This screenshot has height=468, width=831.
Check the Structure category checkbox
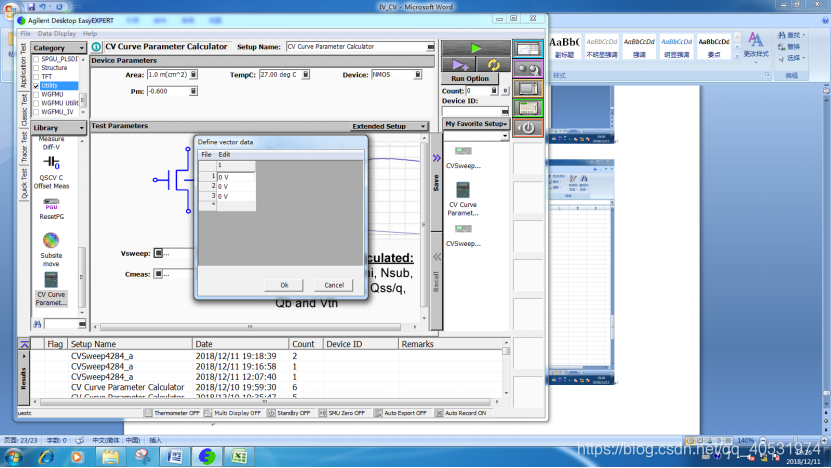click(x=36, y=68)
